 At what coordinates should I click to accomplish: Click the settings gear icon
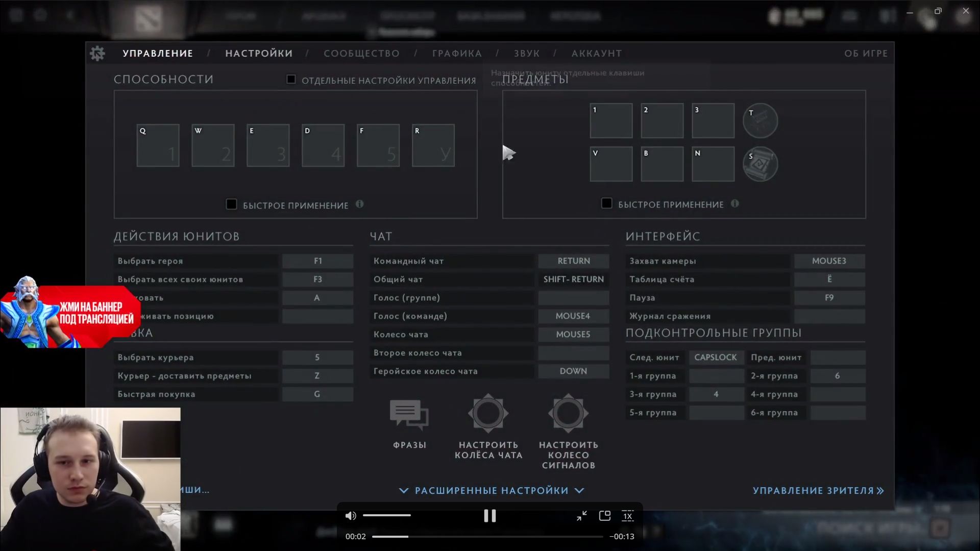coord(97,53)
